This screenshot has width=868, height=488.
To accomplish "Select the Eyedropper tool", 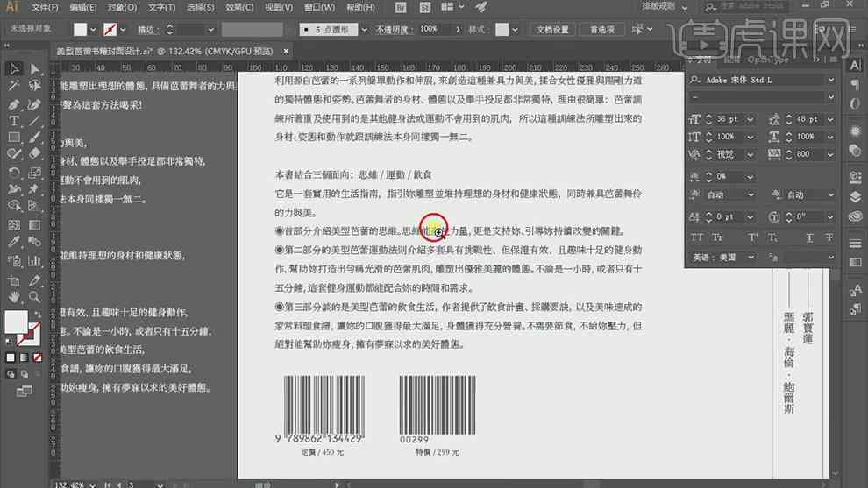I will (14, 242).
